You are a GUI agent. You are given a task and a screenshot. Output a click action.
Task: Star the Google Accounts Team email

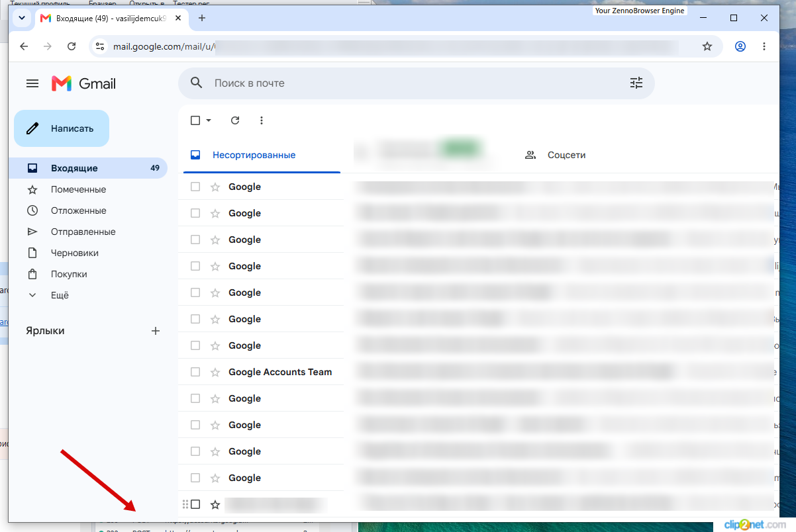(x=215, y=372)
